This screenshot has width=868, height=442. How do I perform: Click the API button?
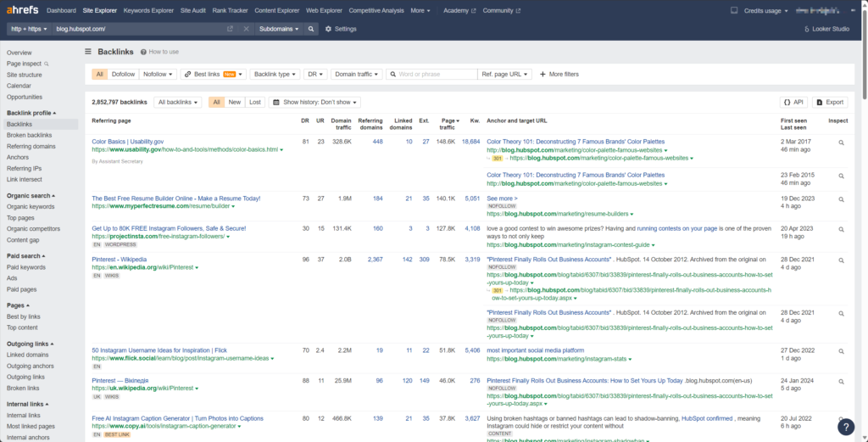pyautogui.click(x=793, y=102)
